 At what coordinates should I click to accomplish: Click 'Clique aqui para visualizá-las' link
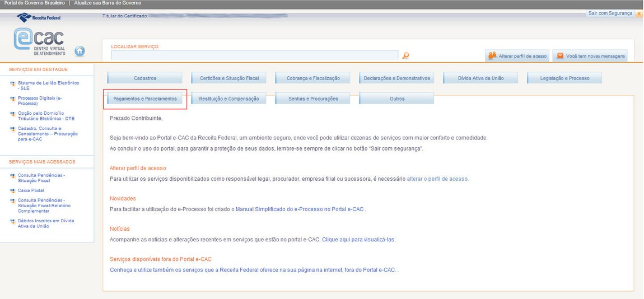coord(358,239)
